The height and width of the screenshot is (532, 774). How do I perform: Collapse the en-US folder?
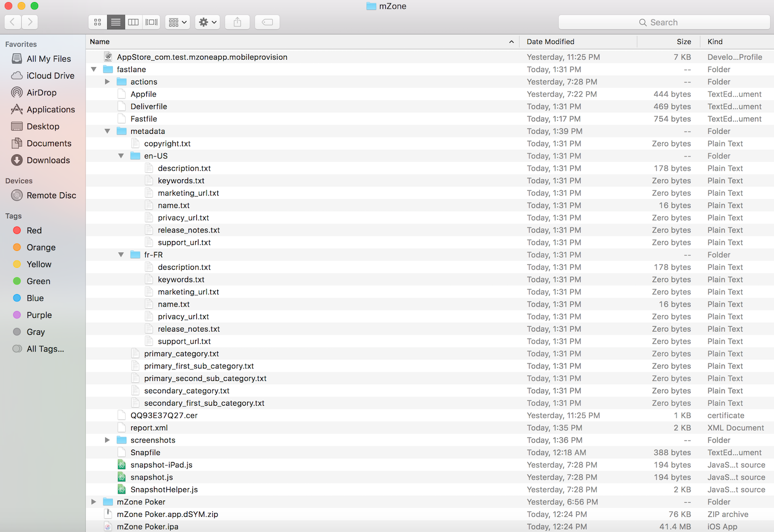(121, 156)
